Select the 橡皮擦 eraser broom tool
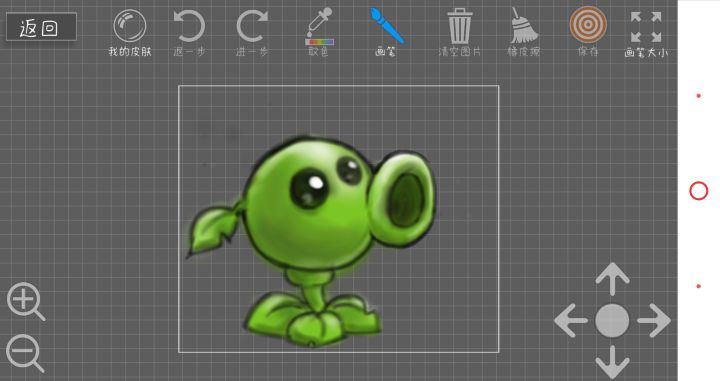720x381 pixels. (524, 26)
